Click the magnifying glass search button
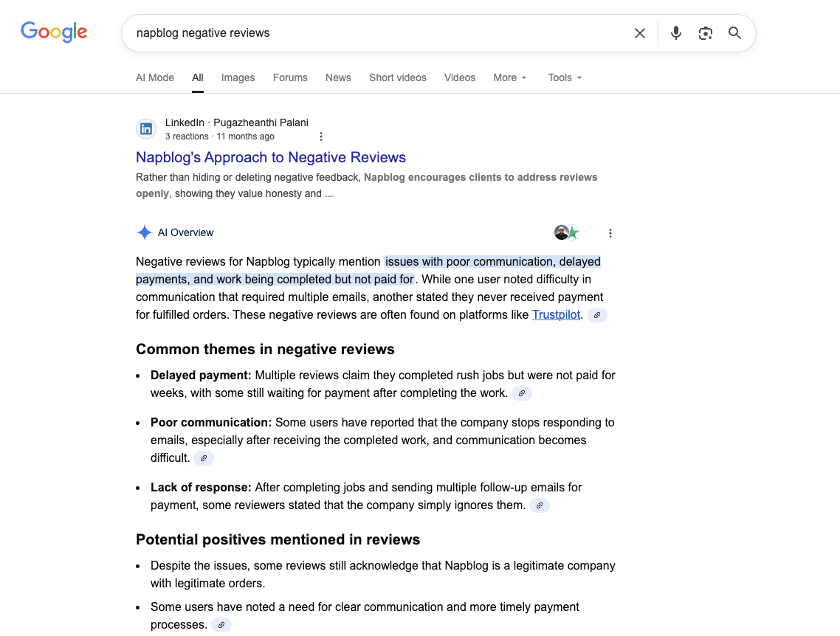The image size is (840, 636). (x=734, y=33)
